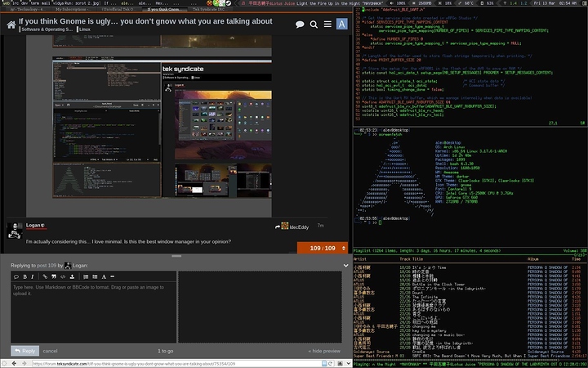
Task: Toggle preformatted code in reply editor
Action: (63, 277)
